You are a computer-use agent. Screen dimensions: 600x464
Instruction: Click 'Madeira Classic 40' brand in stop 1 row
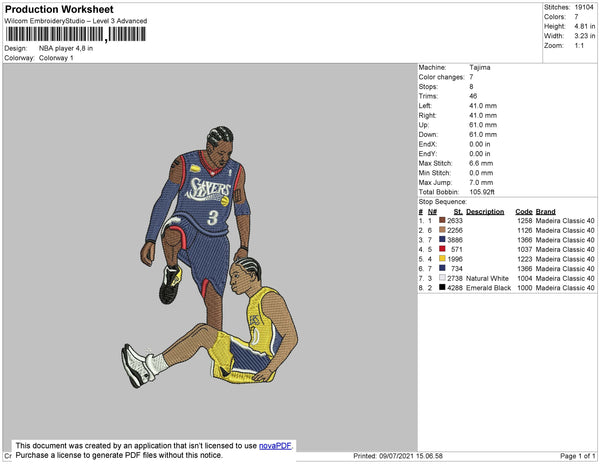click(565, 221)
